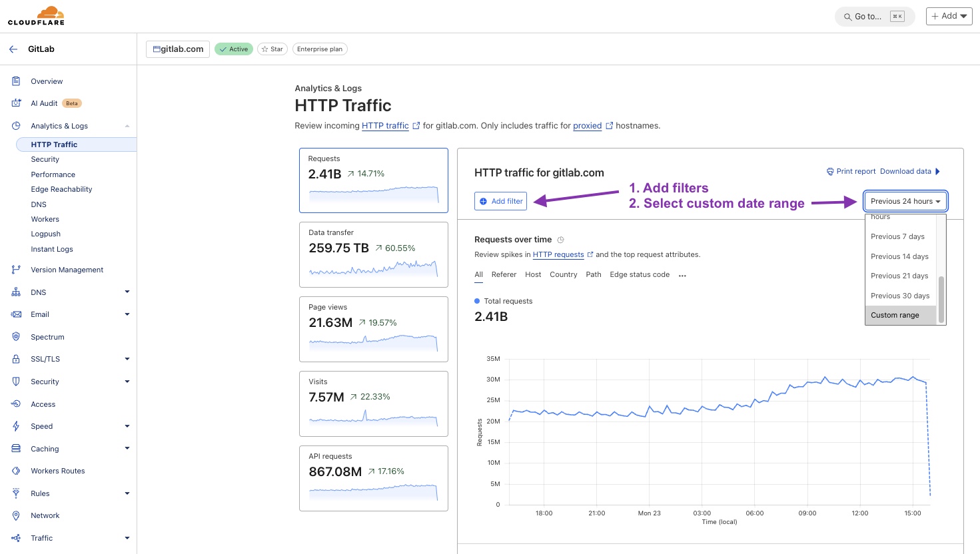Click the Version Management branch icon

[x=16, y=270]
